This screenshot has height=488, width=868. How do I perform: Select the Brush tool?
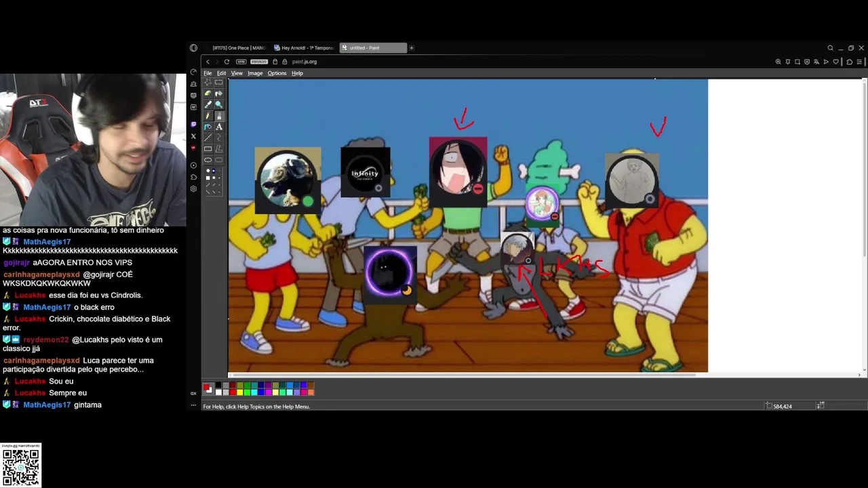[218, 116]
